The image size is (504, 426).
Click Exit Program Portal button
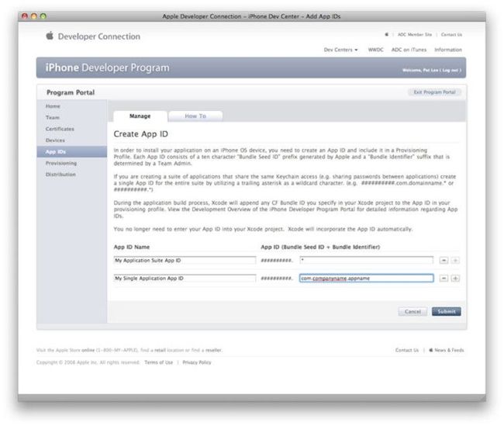point(434,92)
